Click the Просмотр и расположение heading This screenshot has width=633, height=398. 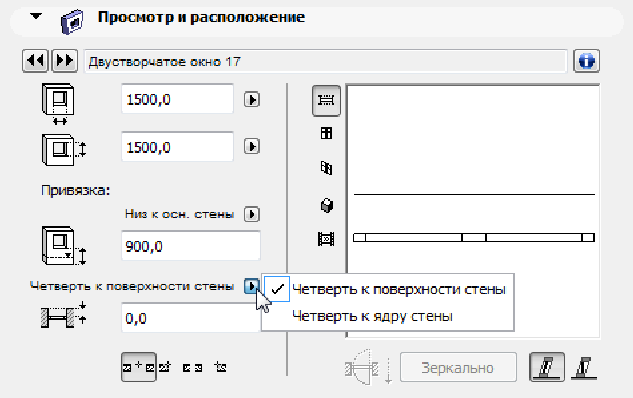201,17
